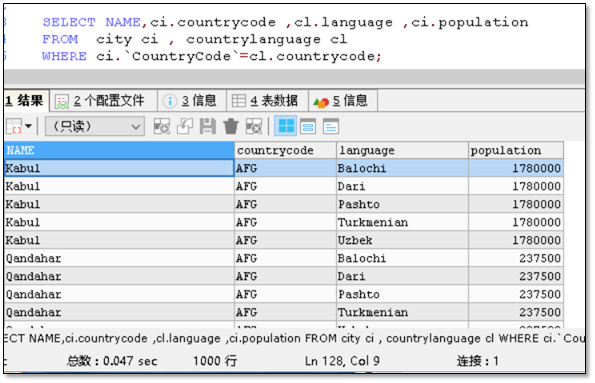595x383 pixels.
Task: Click the 总数: 0.047 sec status entry
Action: click(x=112, y=361)
